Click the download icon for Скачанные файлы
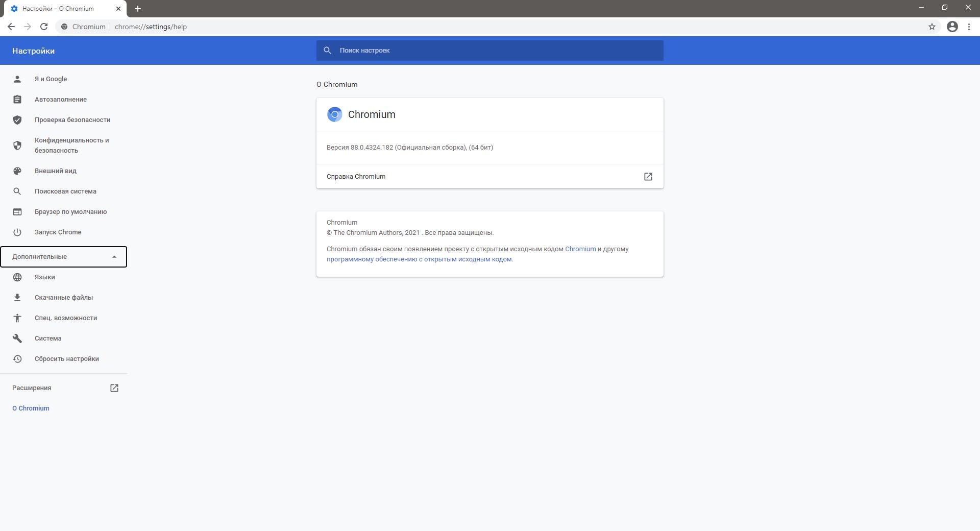980x531 pixels. coord(17,297)
